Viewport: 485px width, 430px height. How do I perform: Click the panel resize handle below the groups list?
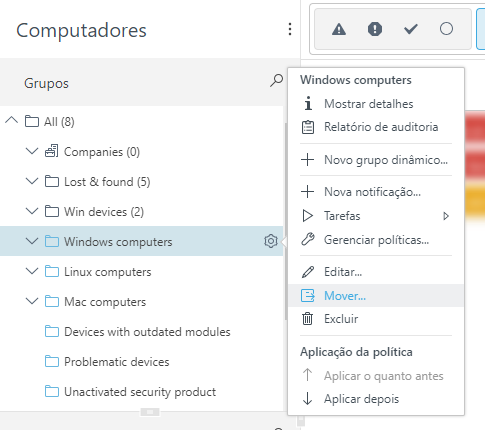coord(150,412)
